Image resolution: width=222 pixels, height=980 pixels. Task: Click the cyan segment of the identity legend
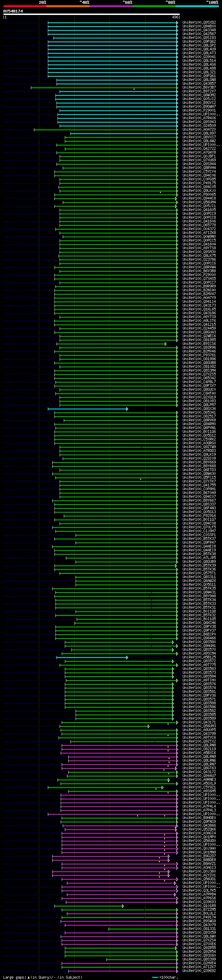pos(197,6)
